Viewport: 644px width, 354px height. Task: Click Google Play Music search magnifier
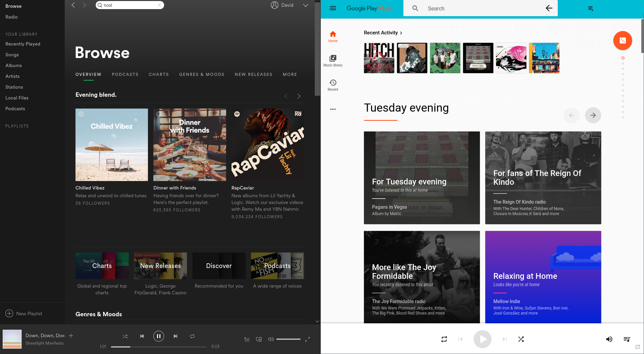[x=415, y=8]
